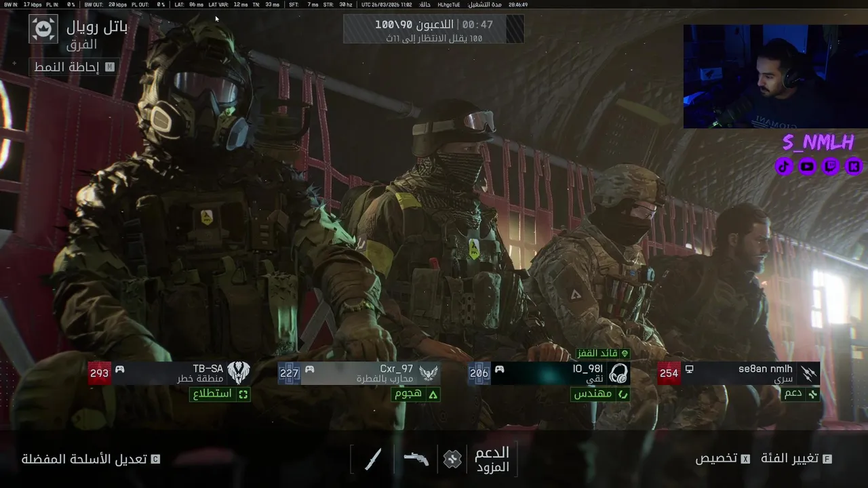Screen dimensions: 868x488
Task: Click Cxr_97's level 227 badge
Action: (289, 373)
